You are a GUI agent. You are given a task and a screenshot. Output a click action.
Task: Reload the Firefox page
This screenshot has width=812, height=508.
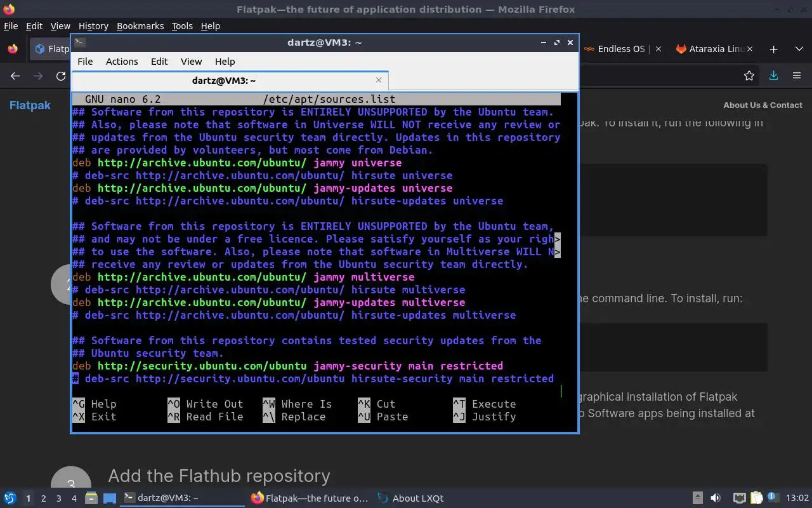pyautogui.click(x=61, y=76)
